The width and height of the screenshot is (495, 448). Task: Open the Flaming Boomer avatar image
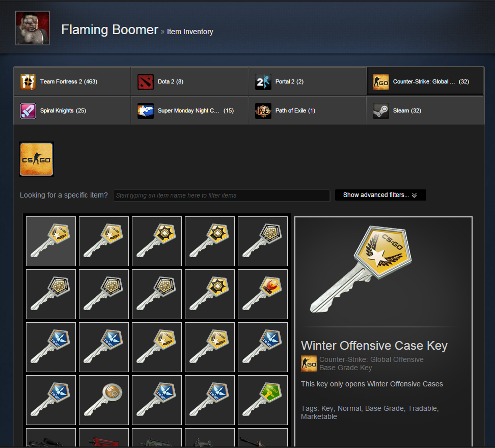33,28
